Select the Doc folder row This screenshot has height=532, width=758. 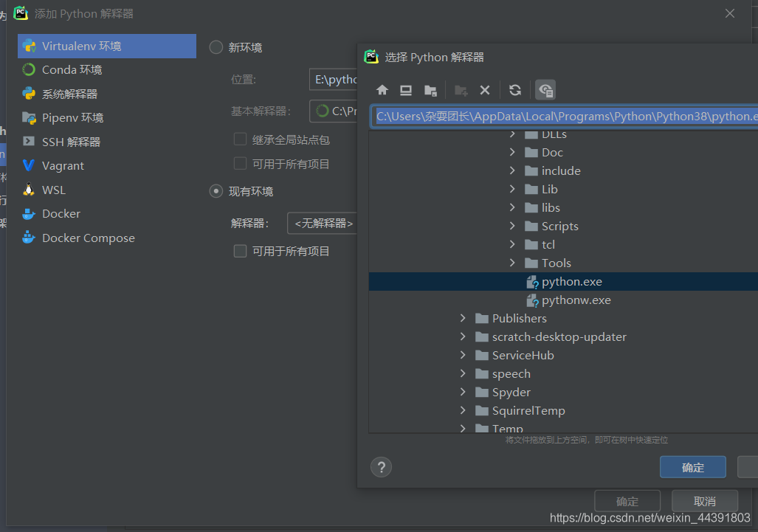(563, 152)
